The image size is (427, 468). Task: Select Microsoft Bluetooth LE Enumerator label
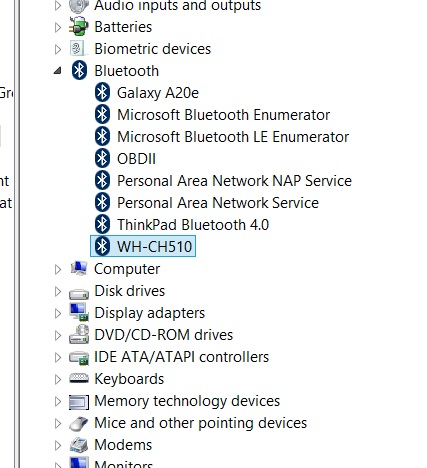[x=233, y=137]
